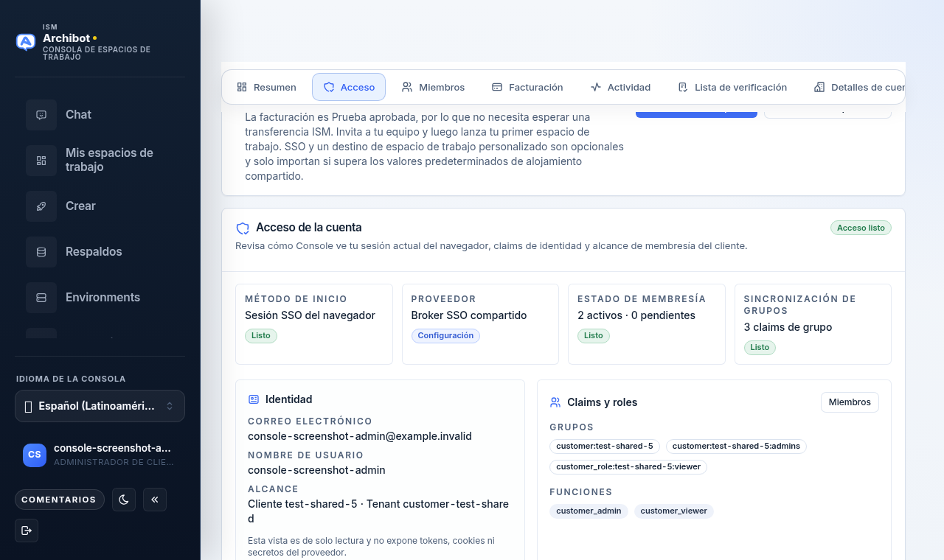Click the Miembros tab people icon

coord(407,87)
